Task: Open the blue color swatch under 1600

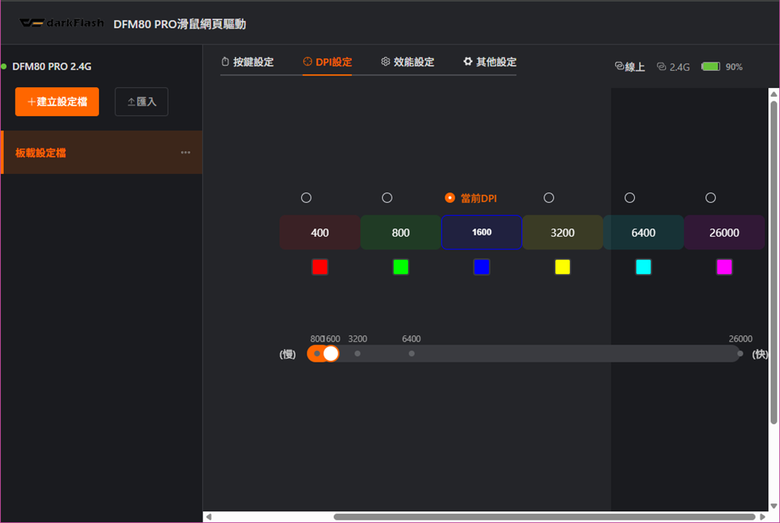Action: tap(482, 267)
